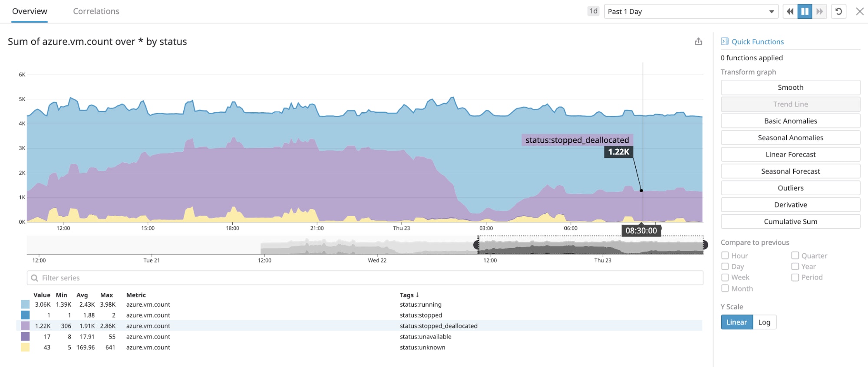
Task: Check the Week compare option
Action: 725,277
